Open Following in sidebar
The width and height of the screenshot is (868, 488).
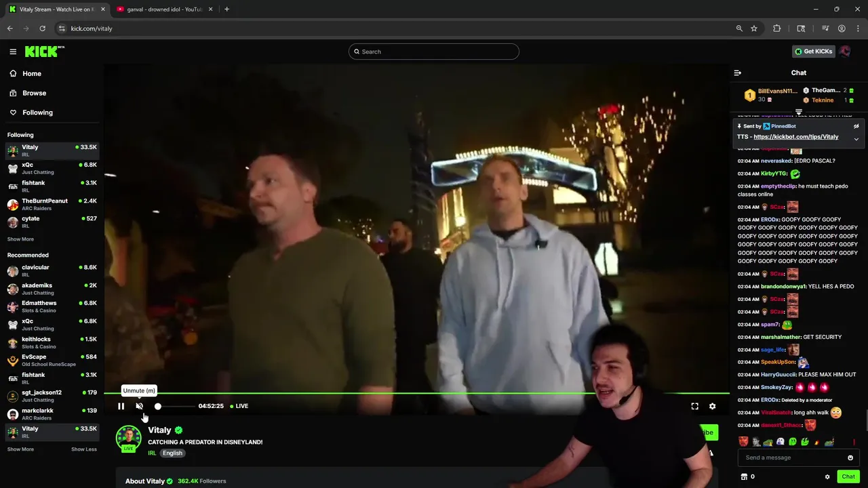[x=31, y=113]
